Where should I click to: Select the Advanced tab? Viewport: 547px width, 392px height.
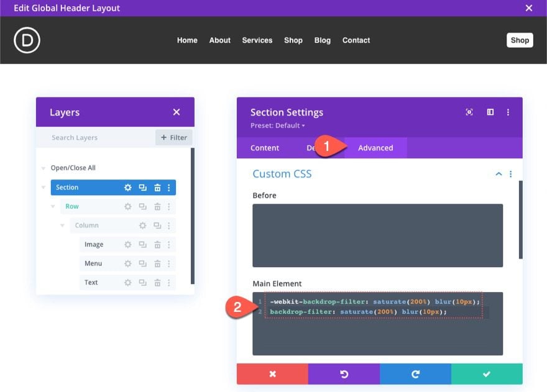[x=375, y=148]
